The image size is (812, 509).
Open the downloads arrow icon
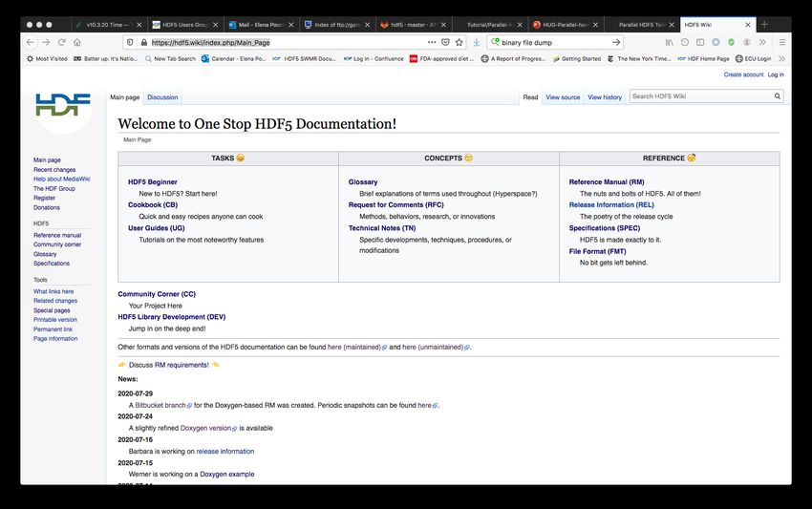(477, 42)
